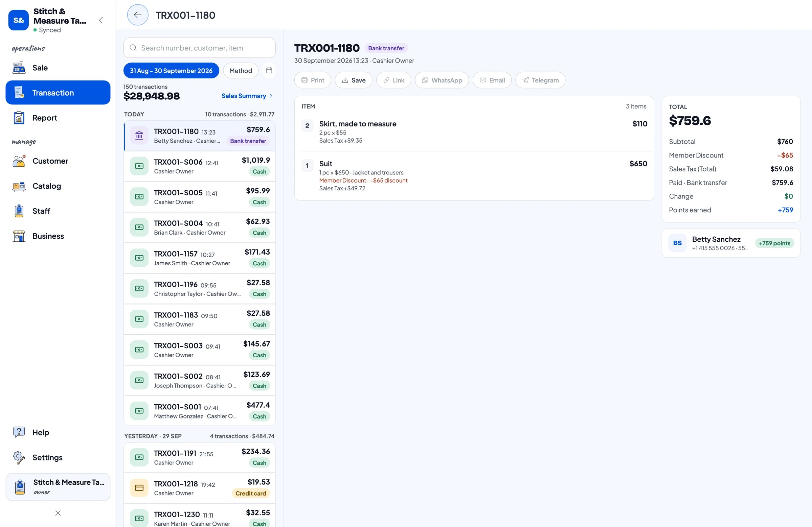Select transaction TRX001-S006 in list
This screenshot has width=812, height=527.
[x=199, y=166]
